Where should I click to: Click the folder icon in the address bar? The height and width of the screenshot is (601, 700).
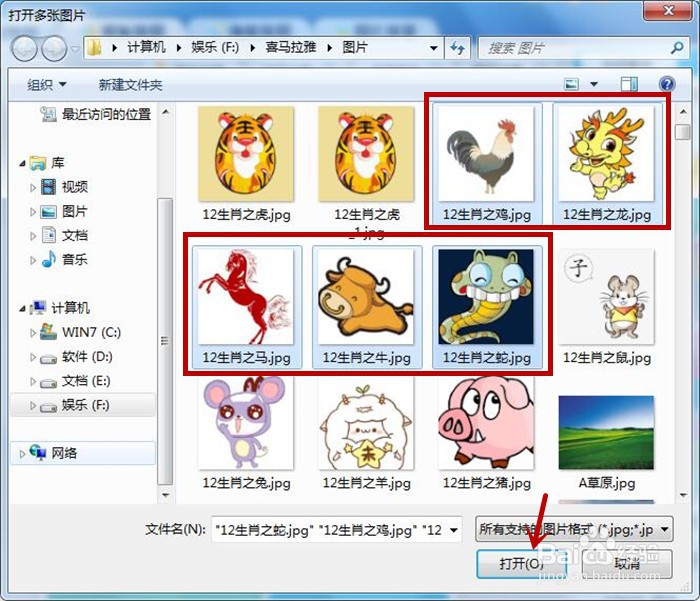(94, 47)
